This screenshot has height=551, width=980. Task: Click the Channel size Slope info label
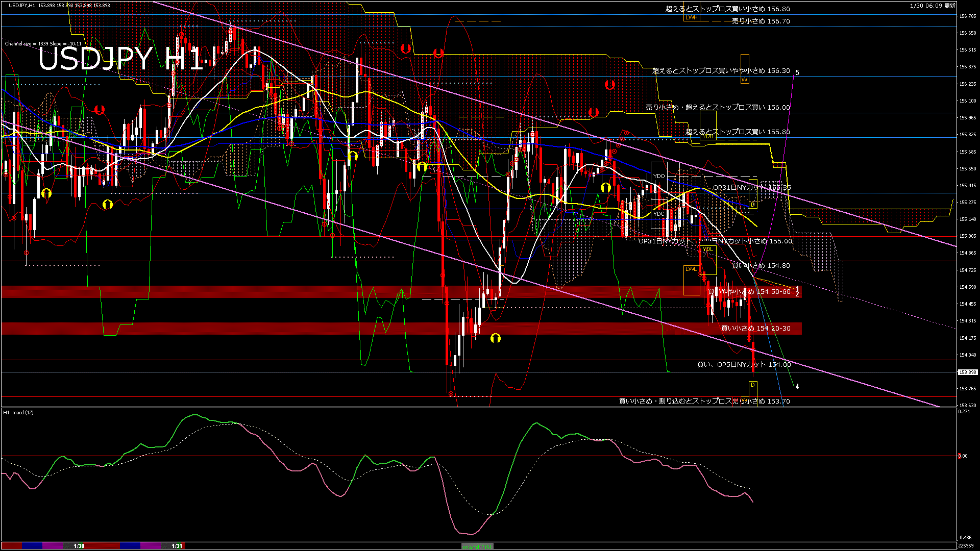coord(43,44)
